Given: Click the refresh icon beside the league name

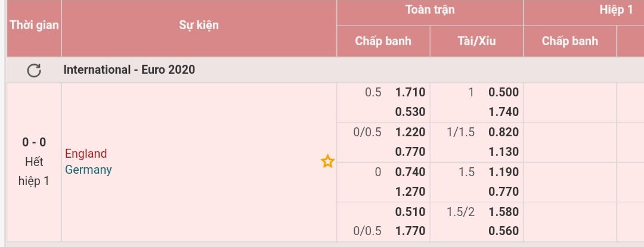Looking at the screenshot, I should tap(34, 70).
